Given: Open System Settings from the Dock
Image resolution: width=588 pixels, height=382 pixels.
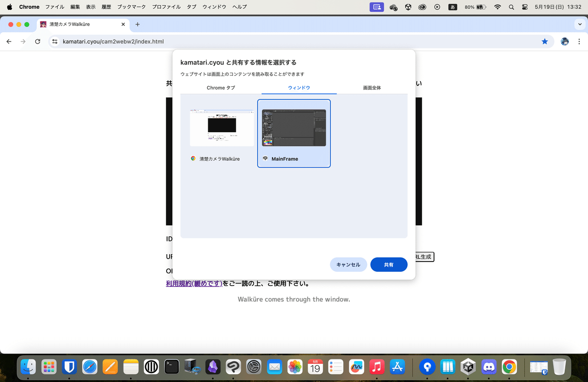Looking at the screenshot, I should pos(254,366).
